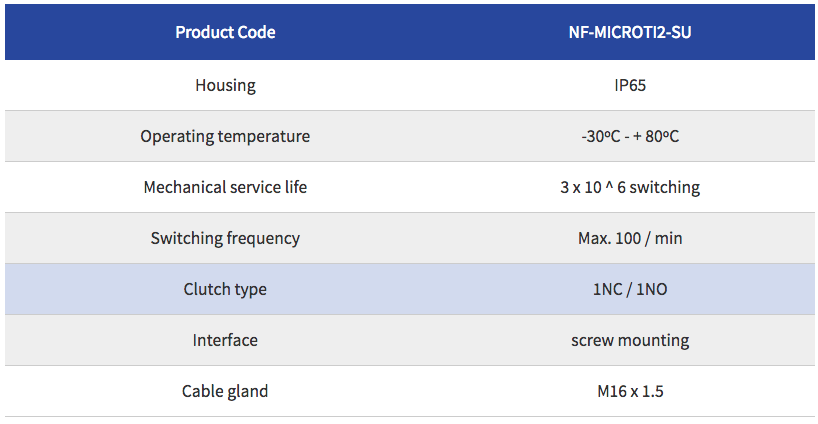Select the Max. 100 / min value
Screen dimensions: 818x424
pyautogui.click(x=630, y=238)
